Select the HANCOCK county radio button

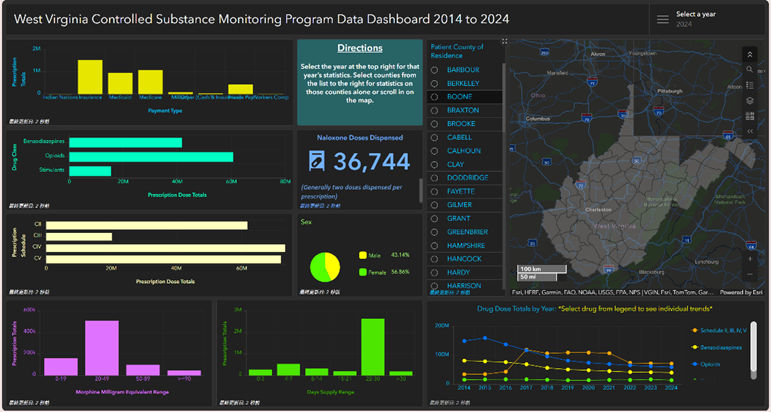435,259
